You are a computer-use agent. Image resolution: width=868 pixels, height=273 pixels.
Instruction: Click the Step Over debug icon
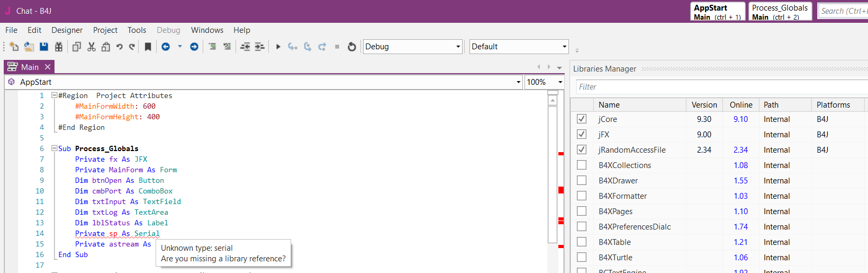308,47
